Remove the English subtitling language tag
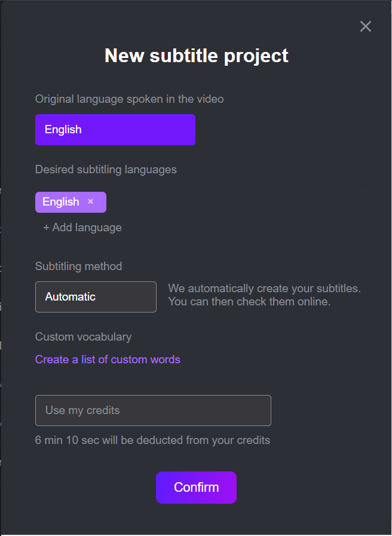The image size is (392, 536). point(90,201)
